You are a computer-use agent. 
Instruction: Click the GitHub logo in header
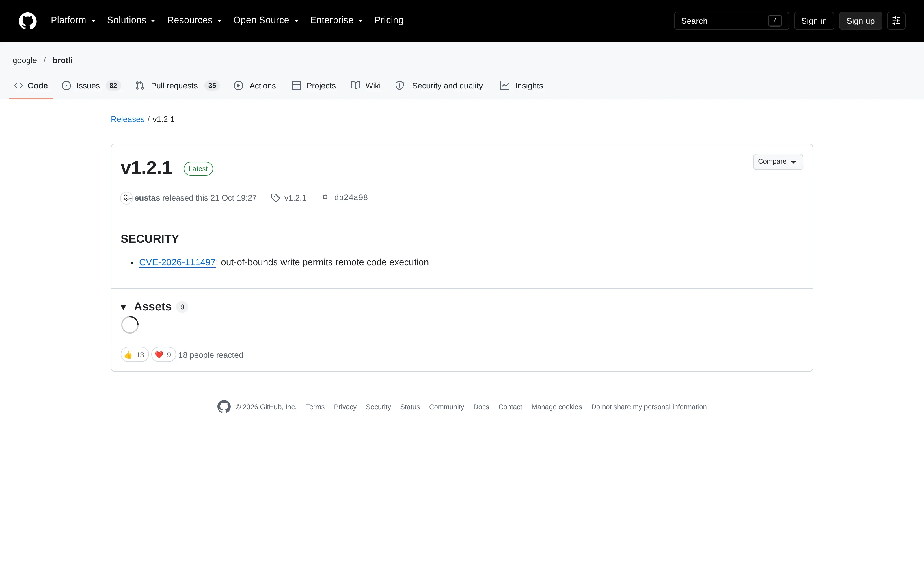pyautogui.click(x=27, y=21)
